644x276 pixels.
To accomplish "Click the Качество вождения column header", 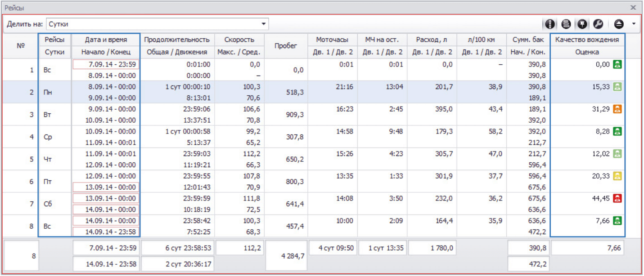I will [587, 40].
